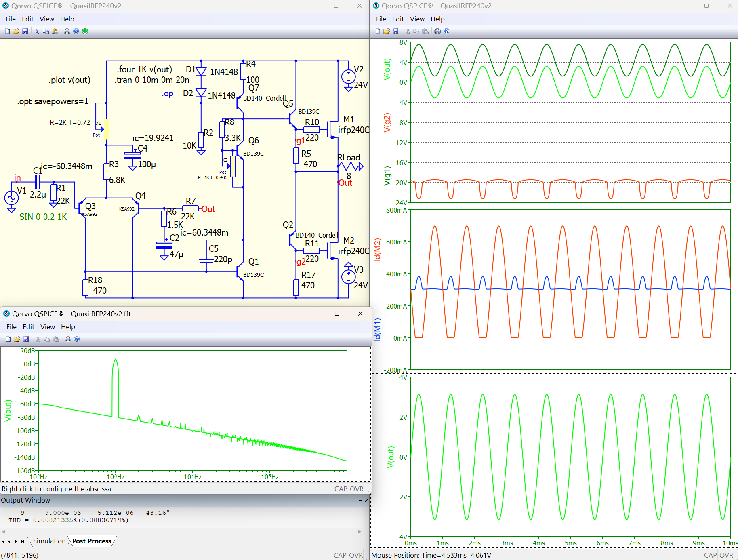Jump to last output tab arrow
This screenshot has height=560, width=738.
point(23,541)
